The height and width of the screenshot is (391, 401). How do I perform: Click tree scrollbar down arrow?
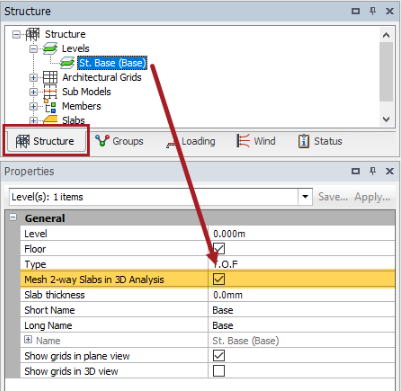[x=386, y=119]
